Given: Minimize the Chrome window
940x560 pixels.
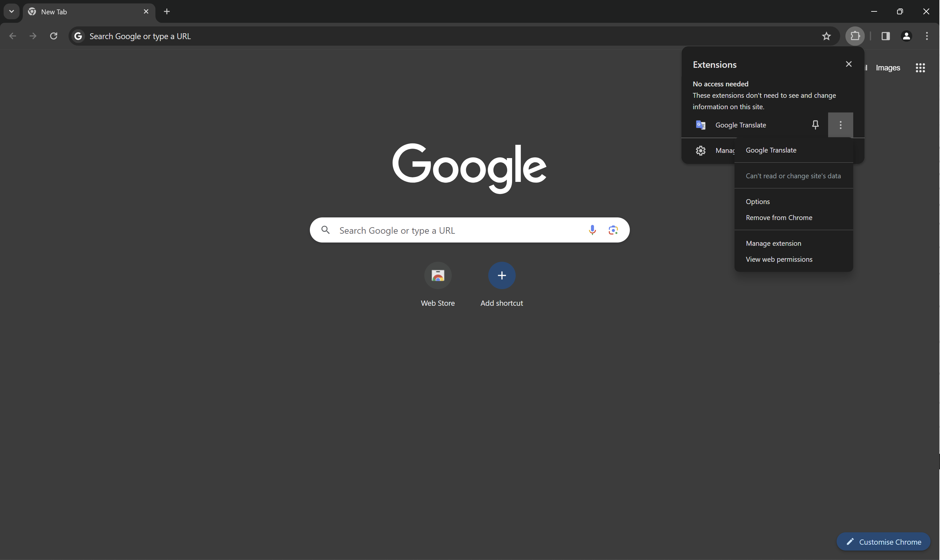Looking at the screenshot, I should 874,11.
